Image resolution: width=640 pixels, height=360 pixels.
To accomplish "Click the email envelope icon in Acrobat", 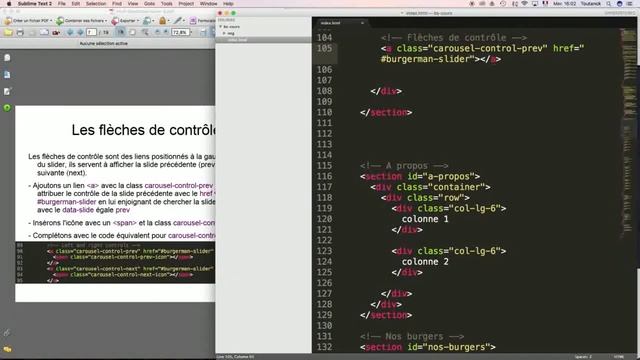I will pyautogui.click(x=44, y=32).
